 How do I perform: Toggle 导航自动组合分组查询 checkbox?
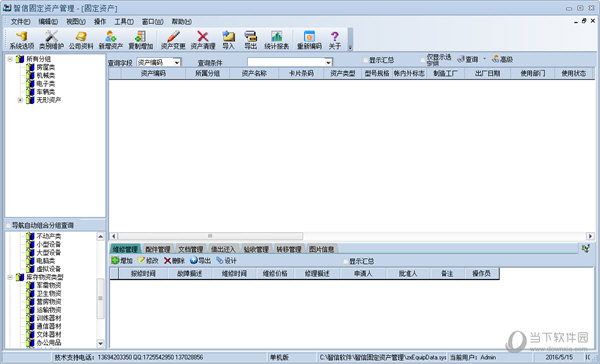click(8, 225)
